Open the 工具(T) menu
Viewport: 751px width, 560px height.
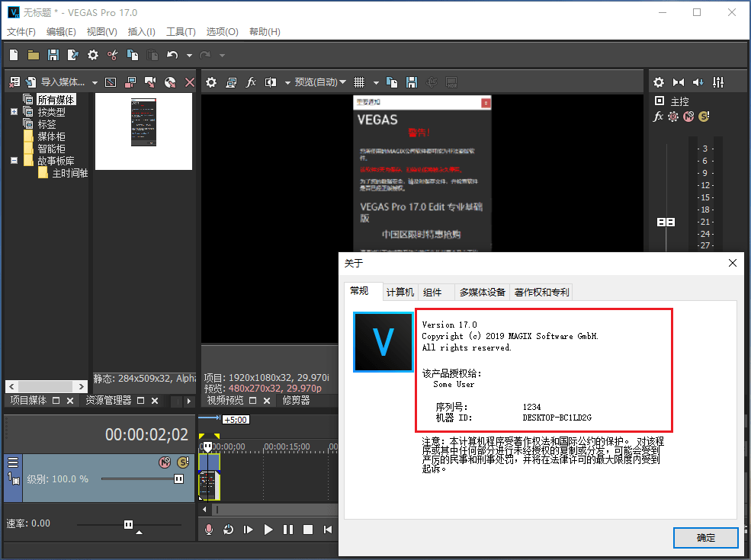click(181, 31)
